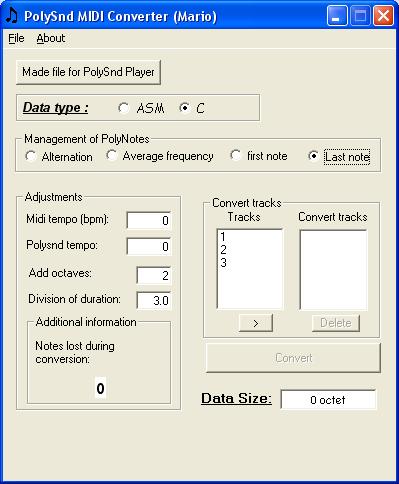The height and width of the screenshot is (484, 399).
Task: Click the > button to add track
Action: 256,323
